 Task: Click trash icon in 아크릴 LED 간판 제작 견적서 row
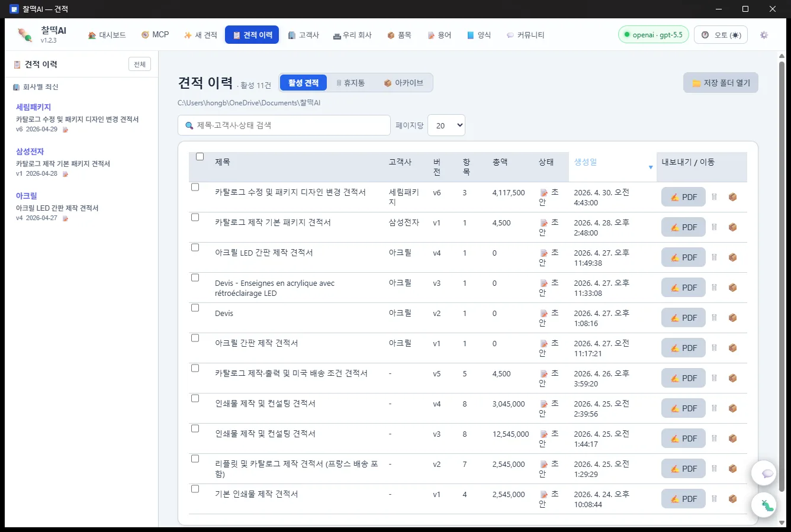(x=714, y=257)
